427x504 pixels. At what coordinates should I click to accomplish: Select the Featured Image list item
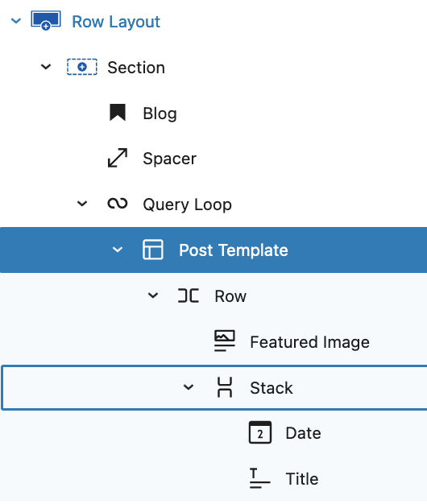[213, 341]
